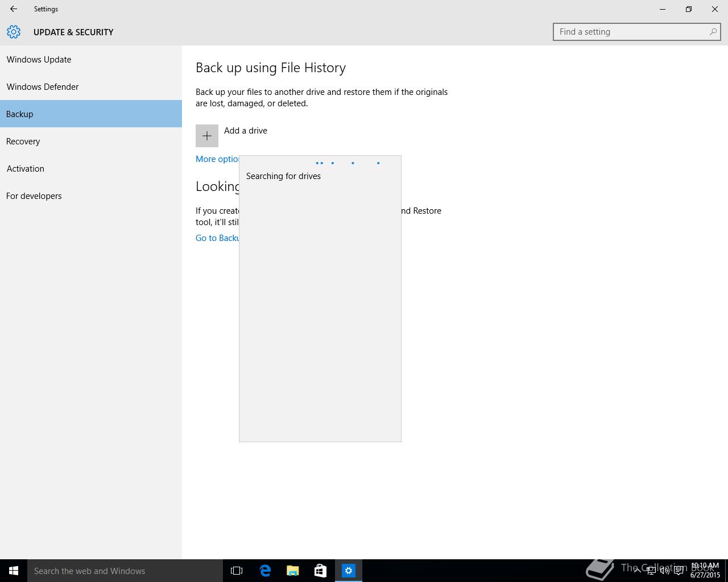Screen dimensions: 728x582
Task: Select Backup in the sidebar
Action: tap(91, 114)
